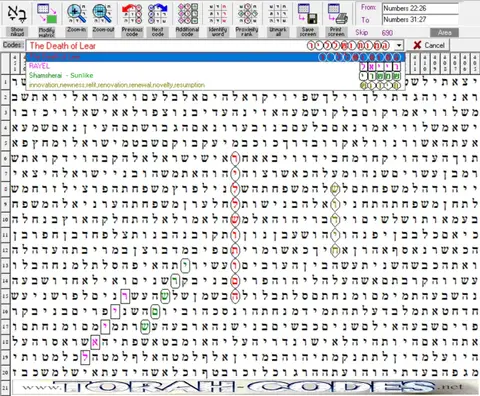Screen dimensions: 480x396
Task: Zoom in using the magnifier icon
Action: coord(76,14)
